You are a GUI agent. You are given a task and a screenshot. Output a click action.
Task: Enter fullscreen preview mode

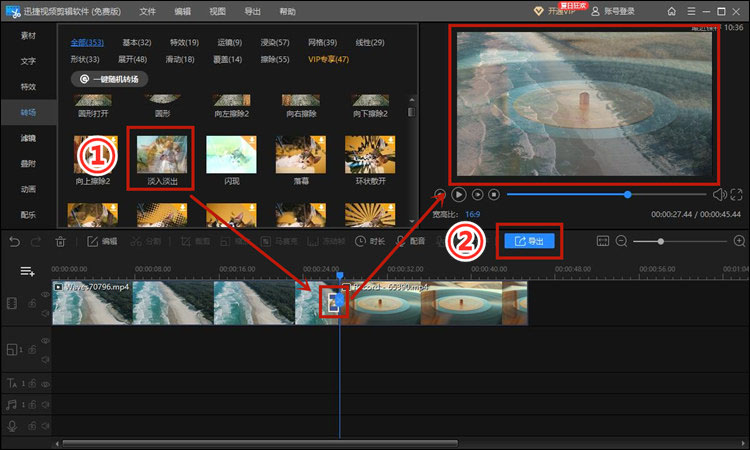coord(737,195)
